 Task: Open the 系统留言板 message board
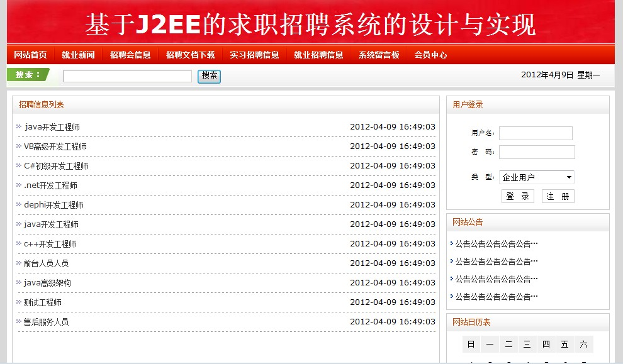point(379,55)
